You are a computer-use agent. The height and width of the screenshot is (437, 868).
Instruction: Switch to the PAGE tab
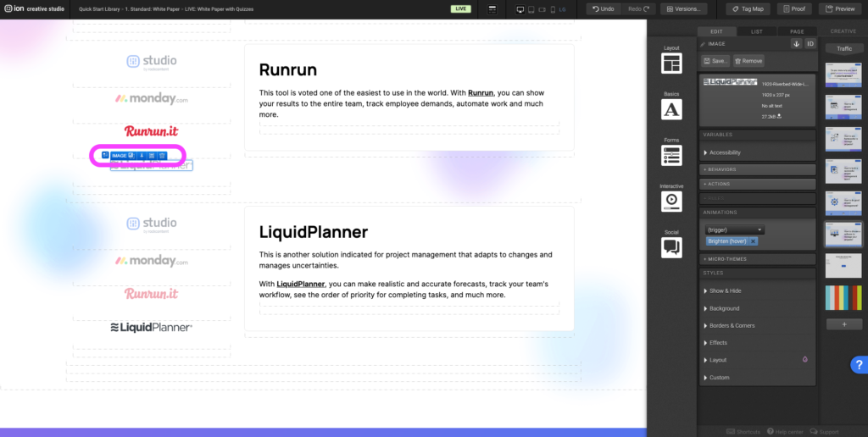click(796, 31)
